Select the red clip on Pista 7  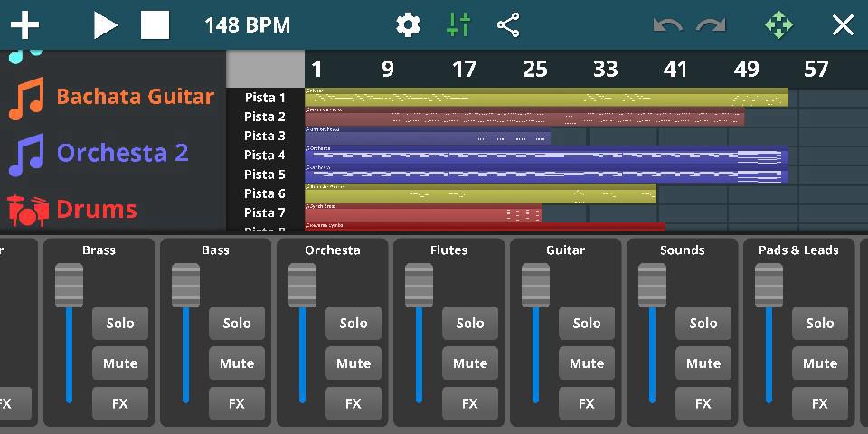(x=423, y=212)
